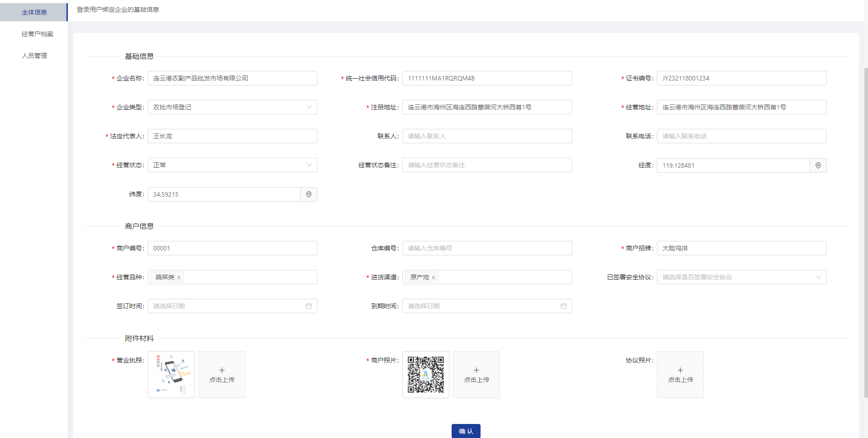
Task: Switch to 经营户档案 in sidebar
Action: (37, 34)
